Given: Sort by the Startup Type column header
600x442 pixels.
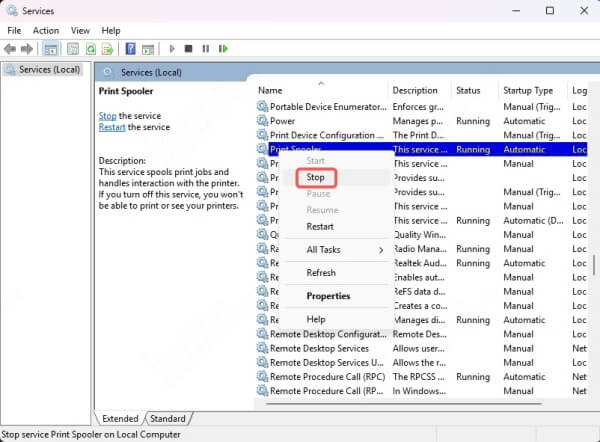Looking at the screenshot, I should click(x=528, y=91).
